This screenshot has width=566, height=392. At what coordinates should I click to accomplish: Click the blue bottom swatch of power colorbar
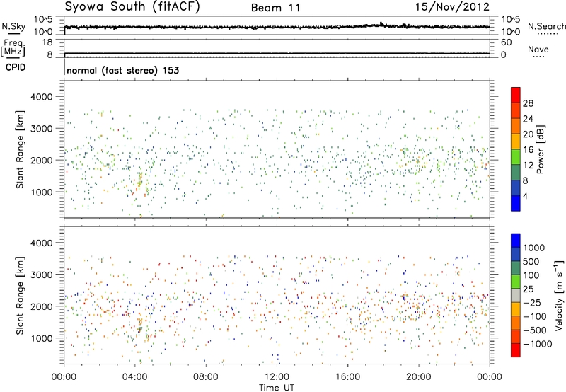click(516, 203)
